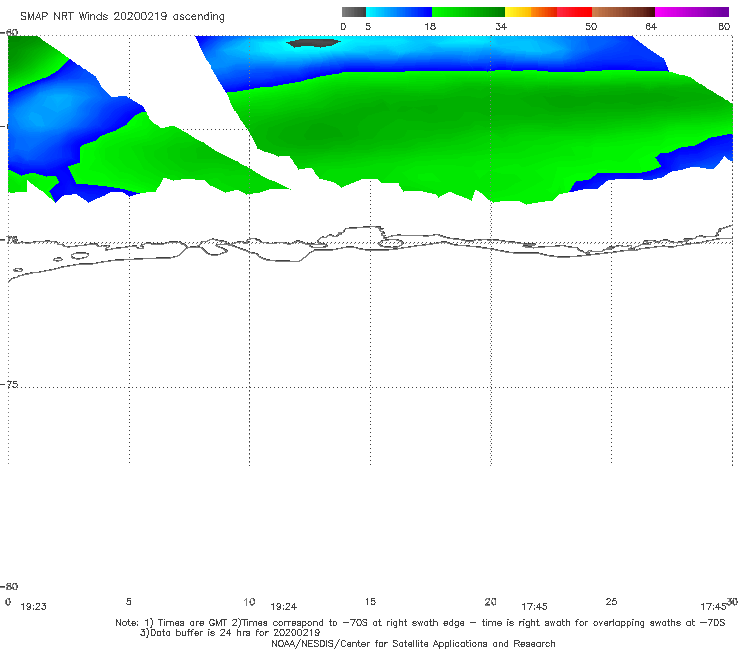The image size is (740, 650).
Task: Click the latitude label '-75'
Action: [x=10, y=385]
